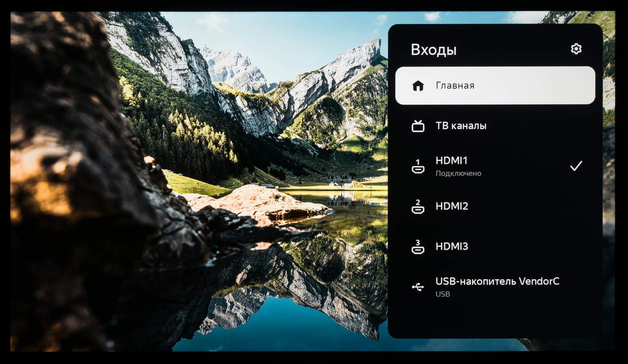The height and width of the screenshot is (364, 628).
Task: Switch to ТВ каналы input
Action: (461, 126)
